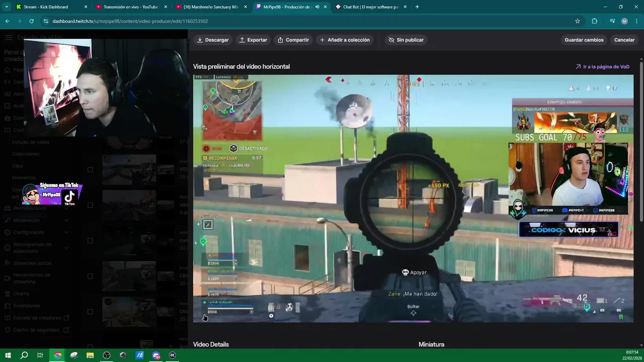
Task: Click the Miniatura heading
Action: pos(431,344)
